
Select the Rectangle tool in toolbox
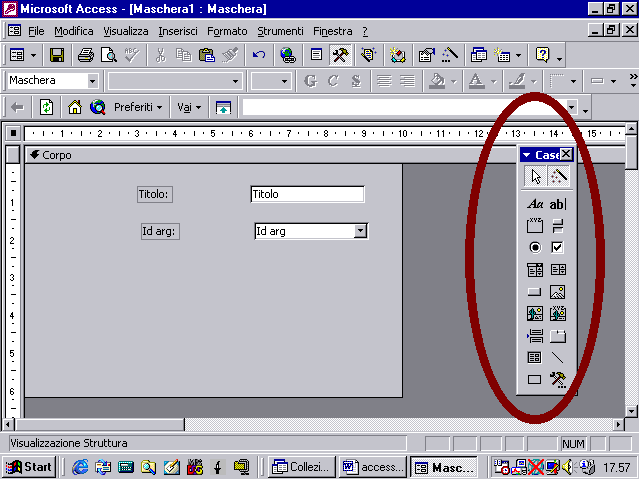click(x=535, y=380)
